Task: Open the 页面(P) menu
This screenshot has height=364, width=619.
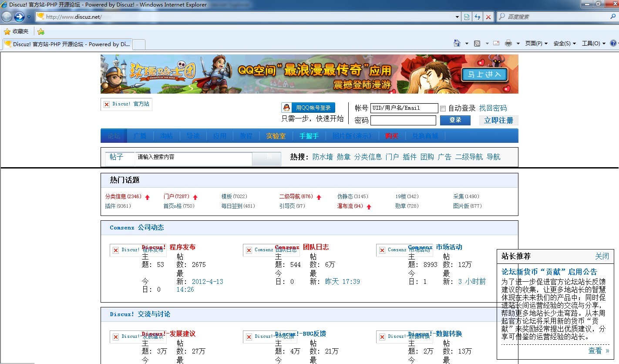Action: (x=536, y=44)
